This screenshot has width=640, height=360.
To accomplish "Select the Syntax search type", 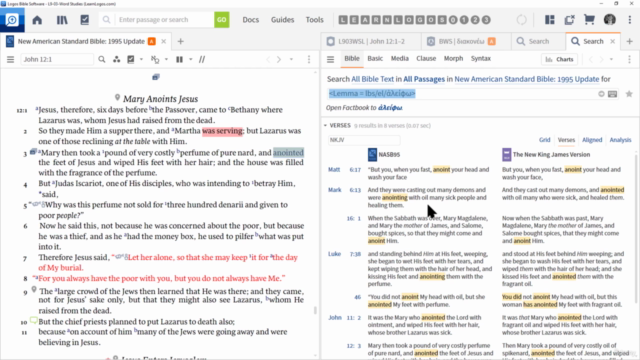I will [x=481, y=58].
